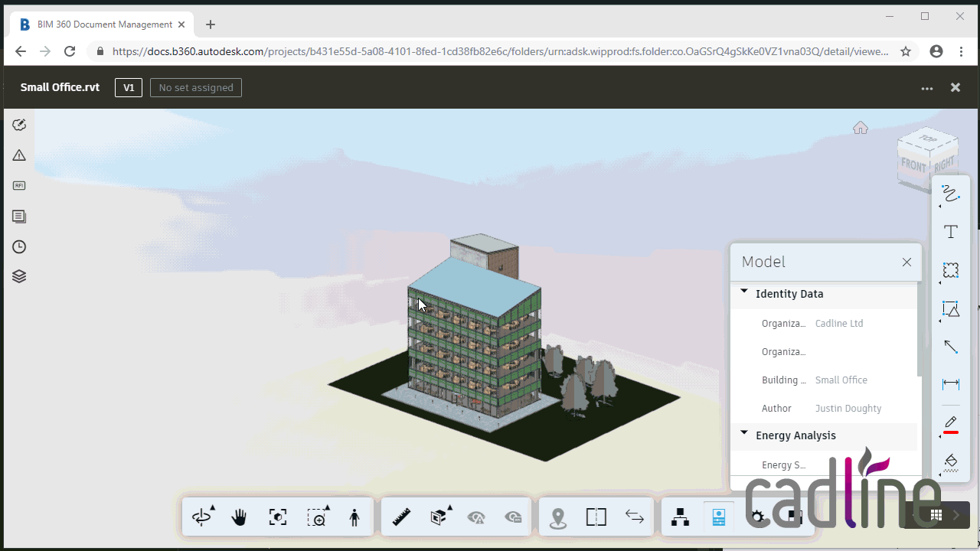Click the Levels location pin tool
The image size is (980, 551).
558,518
